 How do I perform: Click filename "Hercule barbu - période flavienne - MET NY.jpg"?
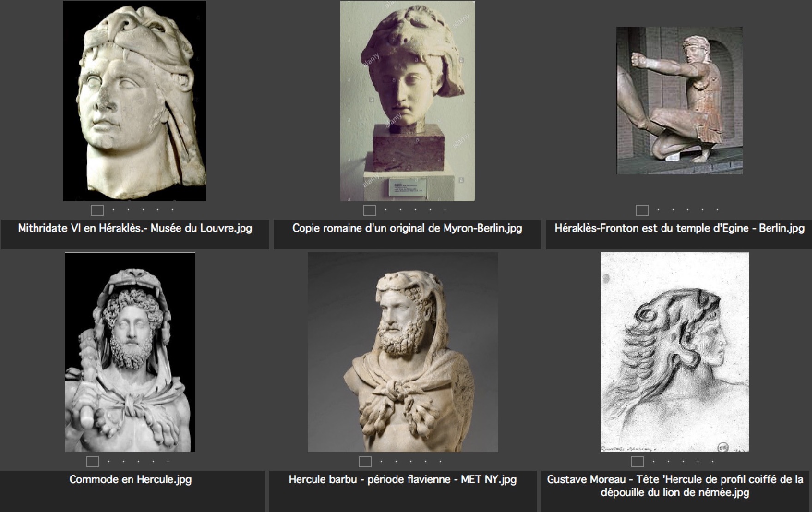(403, 479)
